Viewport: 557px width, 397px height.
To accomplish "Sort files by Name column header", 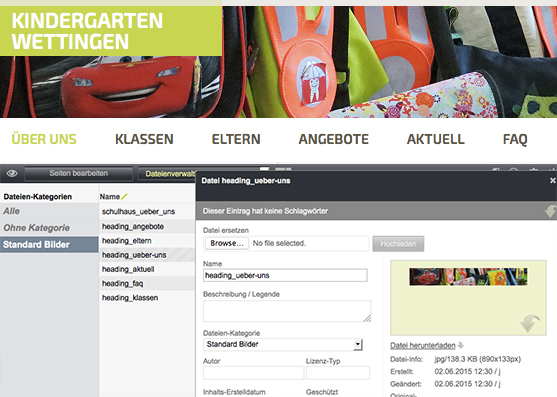I will pyautogui.click(x=109, y=196).
